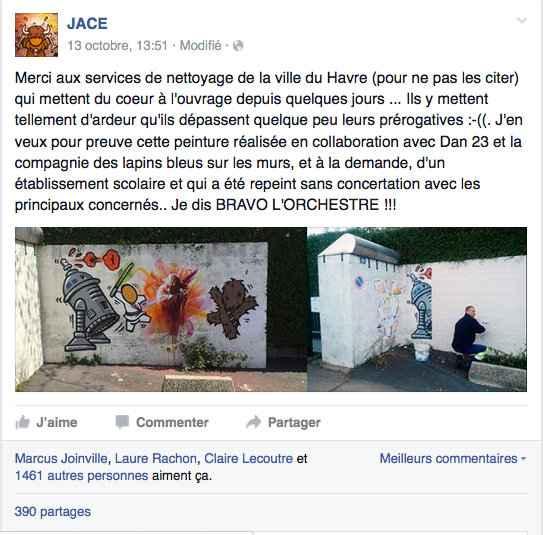Open the left mural photo with robot graffiti
Image resolution: width=543 pixels, height=535 pixels.
[x=161, y=309]
